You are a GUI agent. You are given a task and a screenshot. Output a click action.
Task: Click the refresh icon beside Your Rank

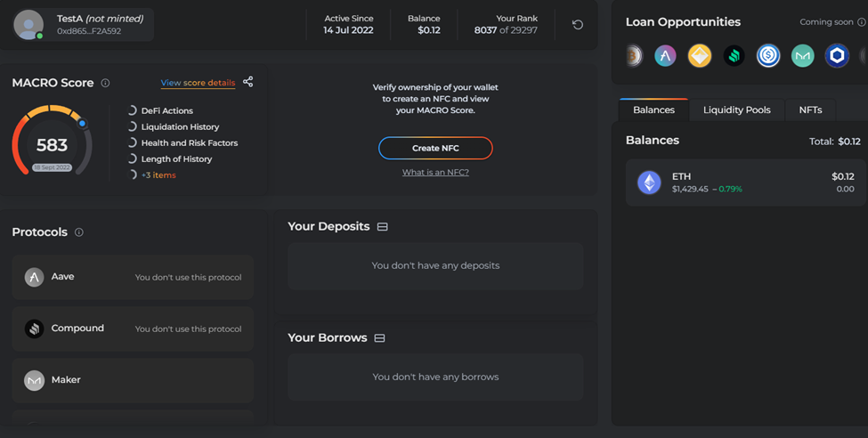click(x=578, y=24)
